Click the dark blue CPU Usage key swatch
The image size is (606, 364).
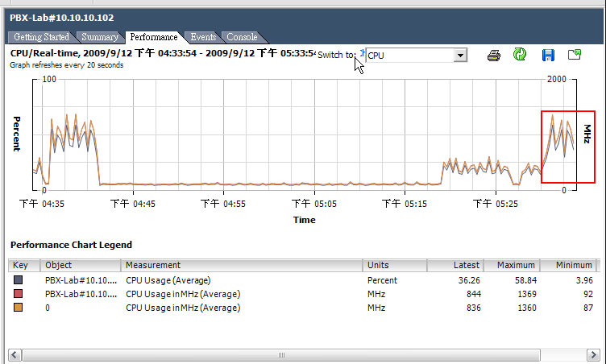pyautogui.click(x=19, y=279)
